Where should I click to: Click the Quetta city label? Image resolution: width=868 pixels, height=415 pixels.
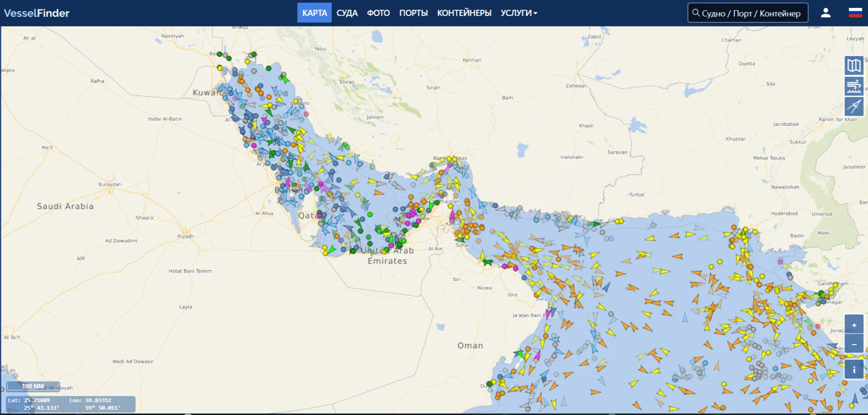click(747, 64)
